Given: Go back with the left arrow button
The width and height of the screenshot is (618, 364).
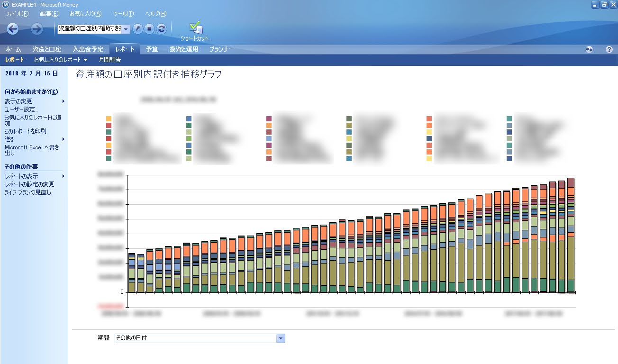Looking at the screenshot, I should [x=13, y=29].
